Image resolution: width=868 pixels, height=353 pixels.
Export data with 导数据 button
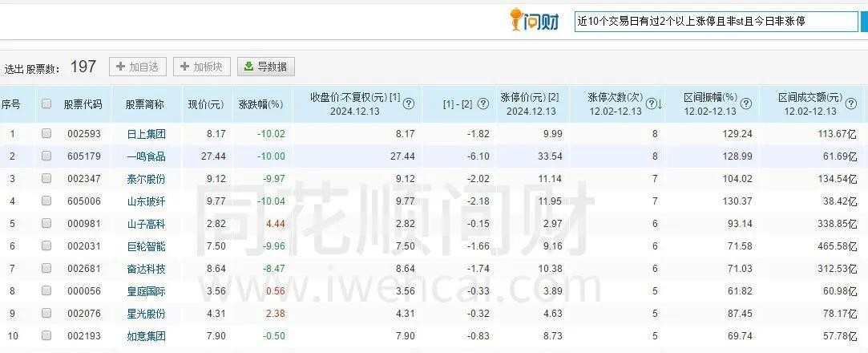tap(266, 67)
